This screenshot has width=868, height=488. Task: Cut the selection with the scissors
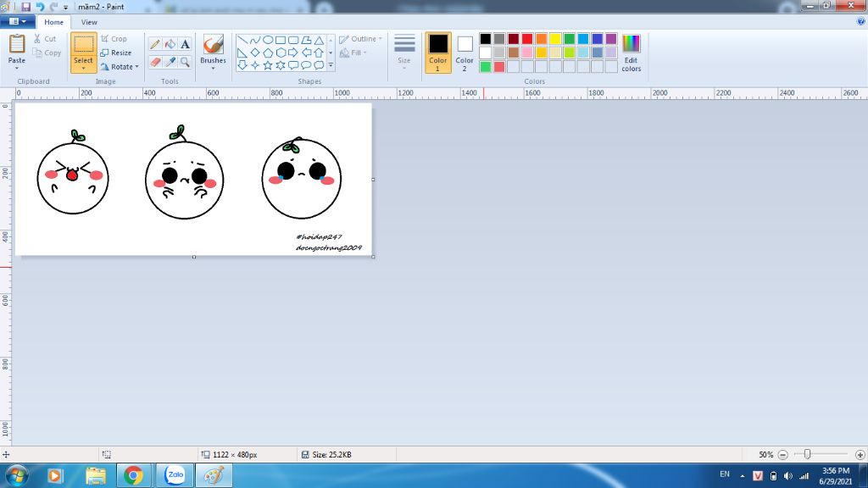pyautogui.click(x=45, y=39)
